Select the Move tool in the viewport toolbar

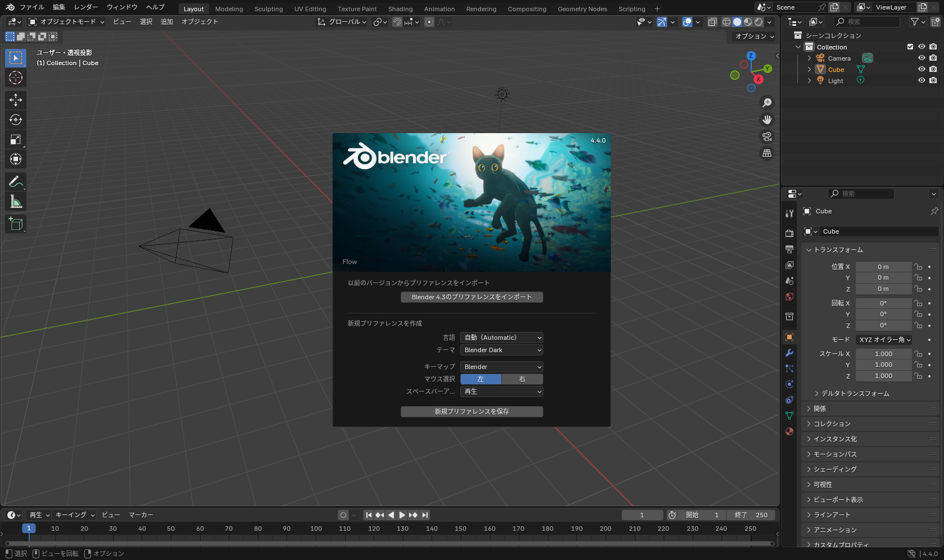click(x=15, y=100)
